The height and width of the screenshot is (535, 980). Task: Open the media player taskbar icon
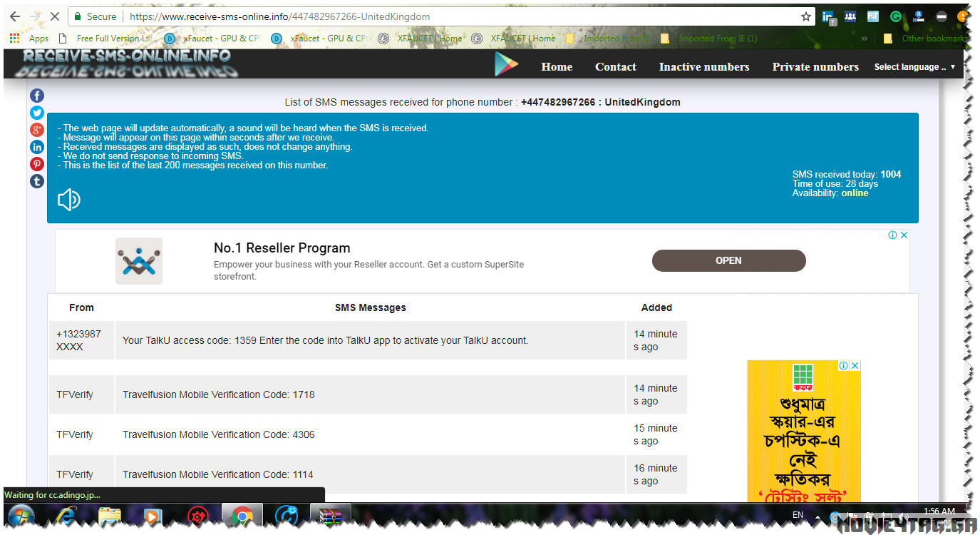point(153,516)
